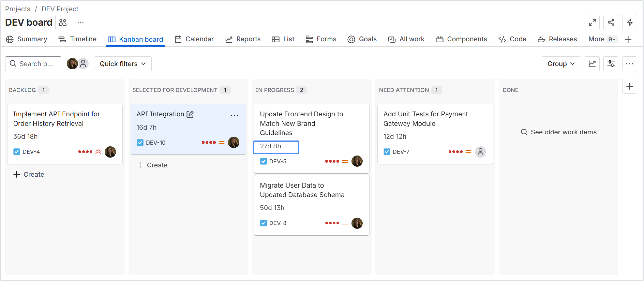This screenshot has width=644, height=281.
Task: Click the Search board input field
Action: pos(33,64)
